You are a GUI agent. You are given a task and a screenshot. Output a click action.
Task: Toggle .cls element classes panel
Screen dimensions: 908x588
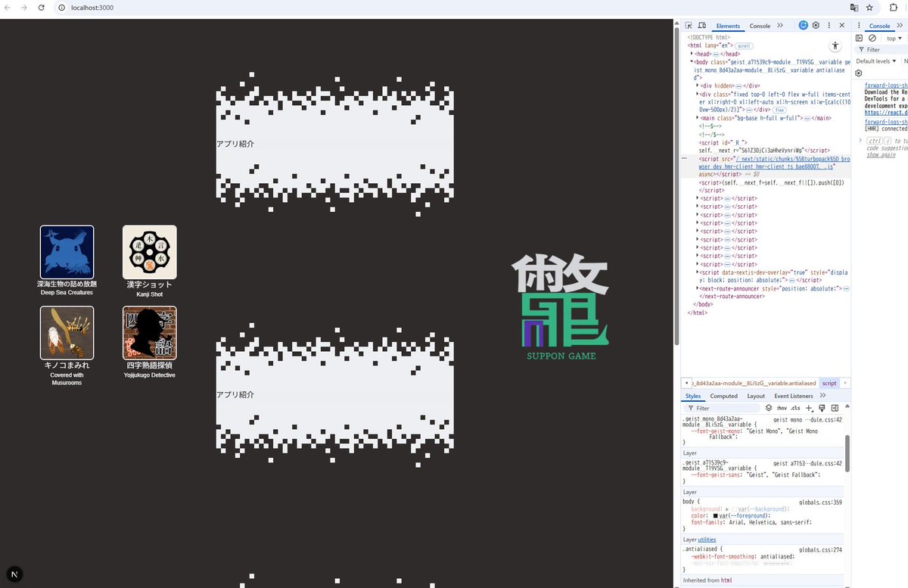[795, 408]
